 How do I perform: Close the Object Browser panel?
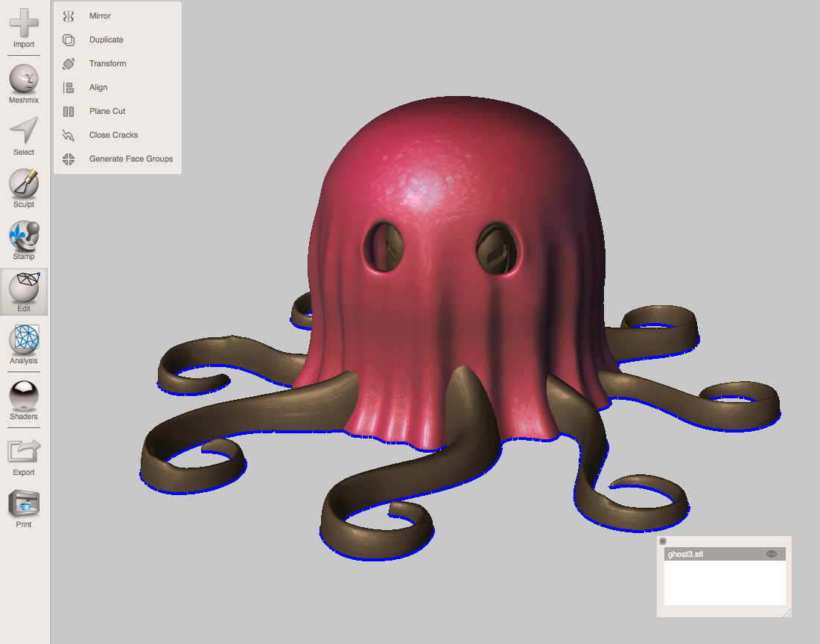click(x=663, y=541)
